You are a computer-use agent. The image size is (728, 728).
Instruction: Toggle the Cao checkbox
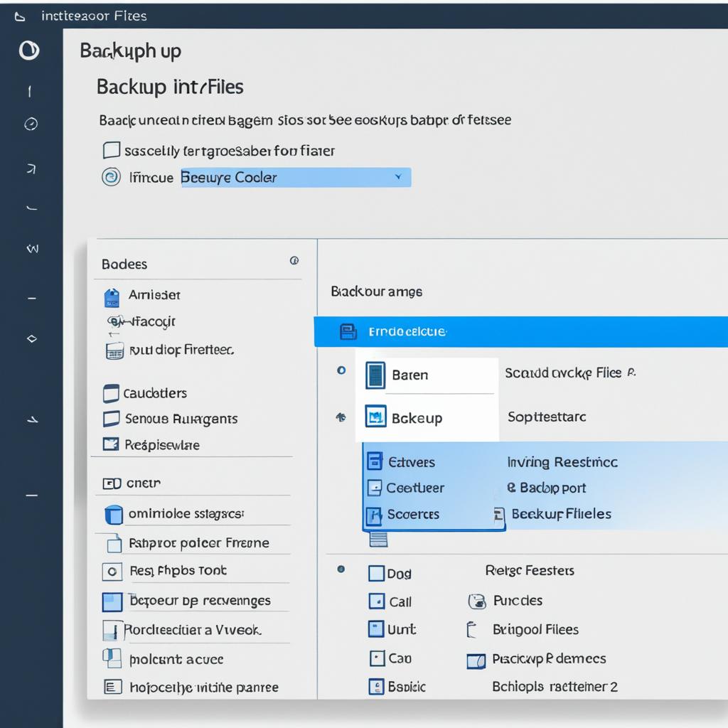pyautogui.click(x=377, y=658)
